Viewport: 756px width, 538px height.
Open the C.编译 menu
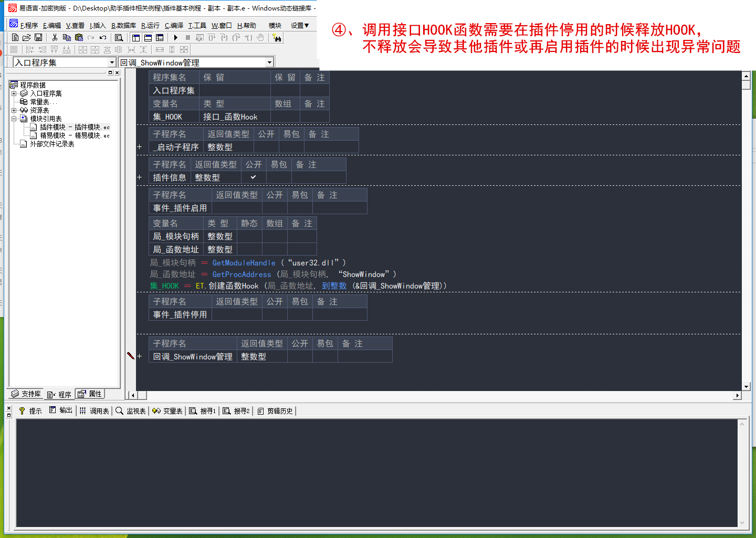pos(174,25)
